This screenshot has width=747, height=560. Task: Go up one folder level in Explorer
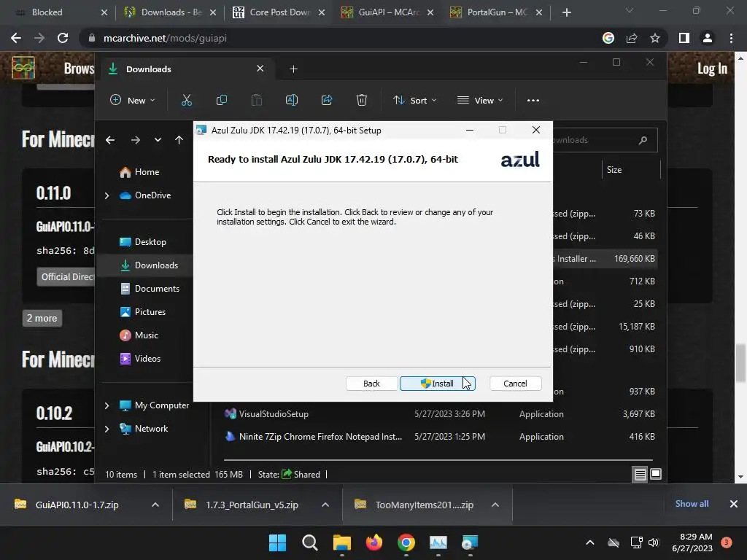point(179,140)
